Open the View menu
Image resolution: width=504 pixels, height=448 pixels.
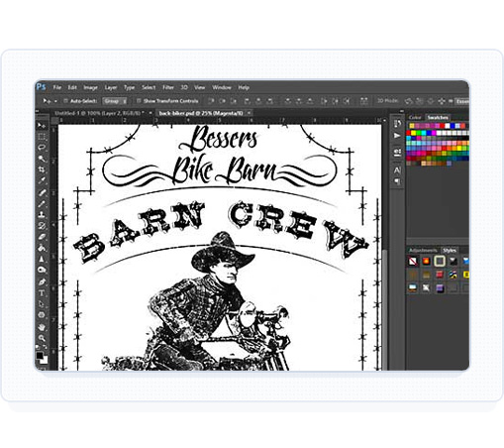[199, 87]
